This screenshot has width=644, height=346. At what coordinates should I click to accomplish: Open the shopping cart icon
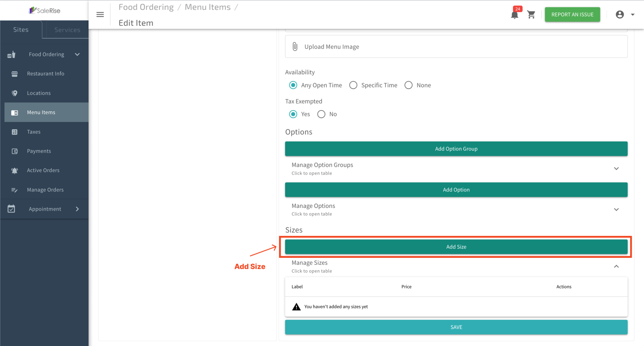[x=531, y=15]
